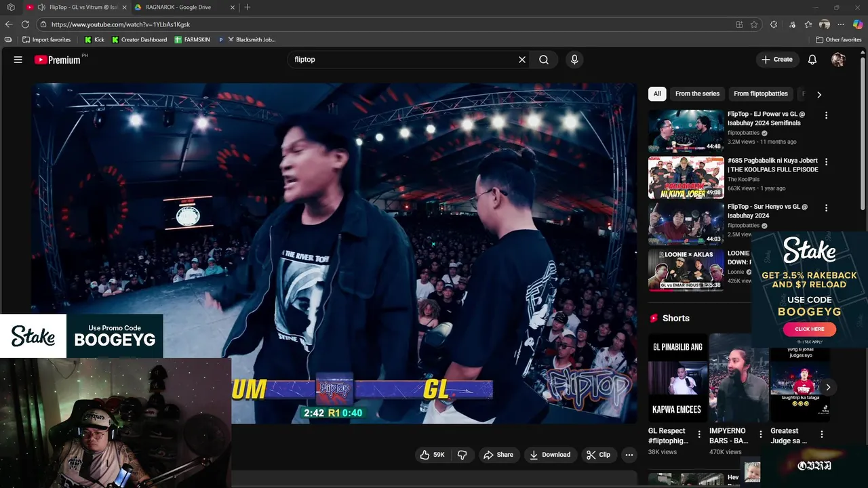Screen dimensions: 868x488
Task: Open the LOONIE x AKLAS video thumbnail
Action: coord(686,270)
